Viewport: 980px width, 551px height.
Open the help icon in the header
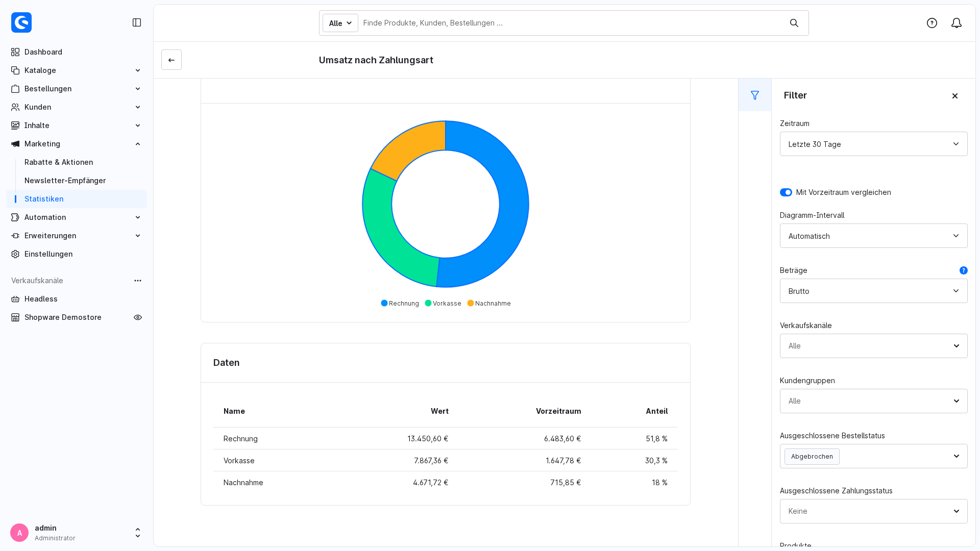click(932, 23)
